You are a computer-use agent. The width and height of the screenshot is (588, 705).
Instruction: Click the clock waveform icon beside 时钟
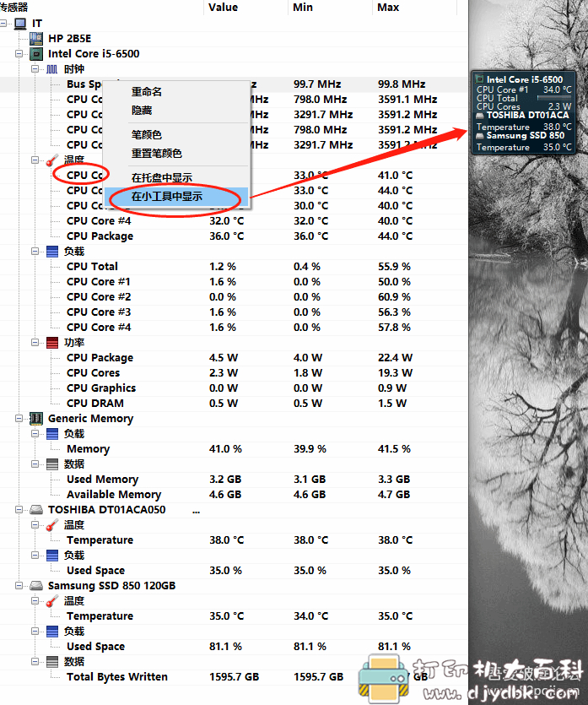(x=52, y=69)
